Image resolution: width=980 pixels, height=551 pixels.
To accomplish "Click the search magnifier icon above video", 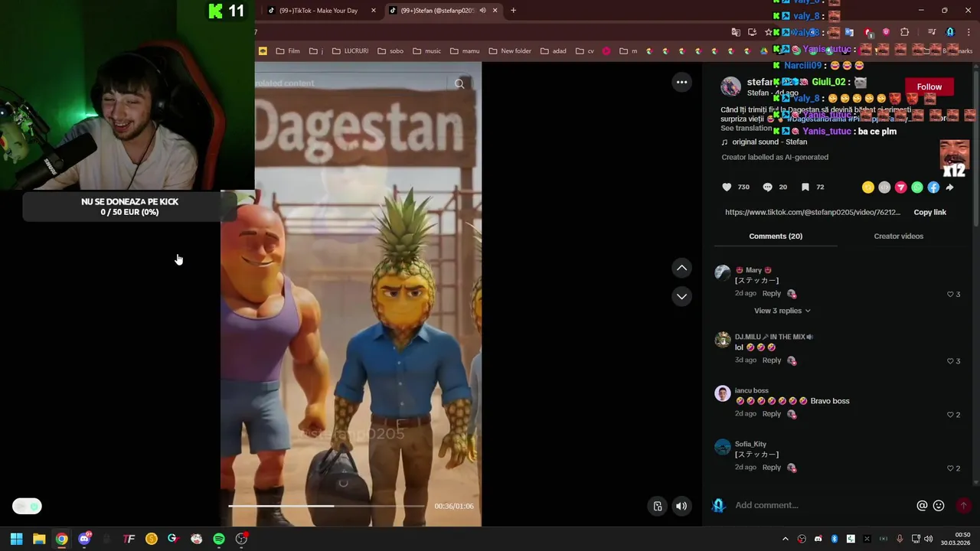I will [x=459, y=84].
